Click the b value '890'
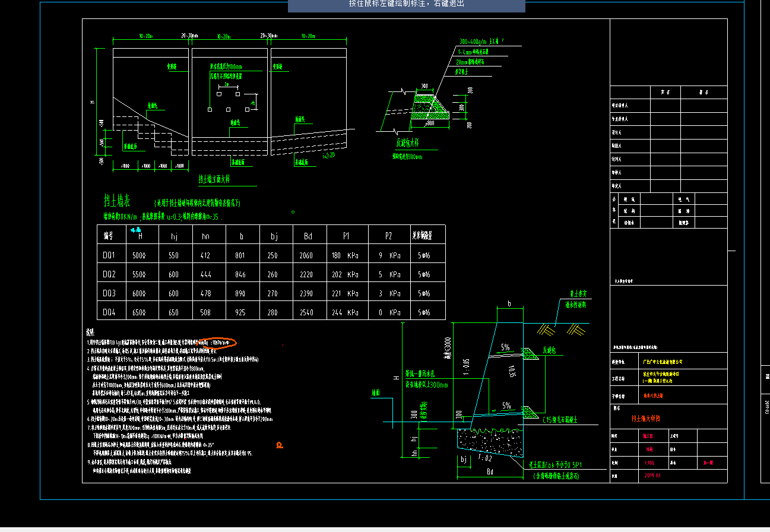This screenshot has width=770, height=532. tap(240, 294)
